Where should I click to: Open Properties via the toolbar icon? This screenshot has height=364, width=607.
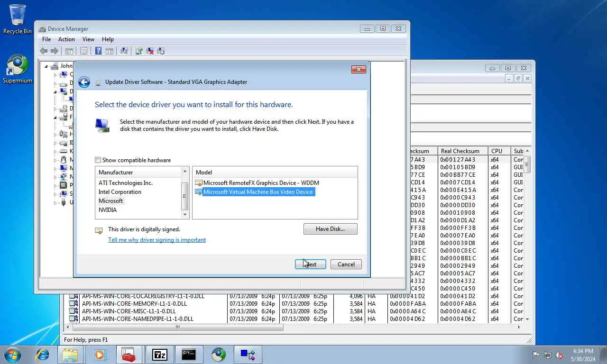(x=84, y=51)
